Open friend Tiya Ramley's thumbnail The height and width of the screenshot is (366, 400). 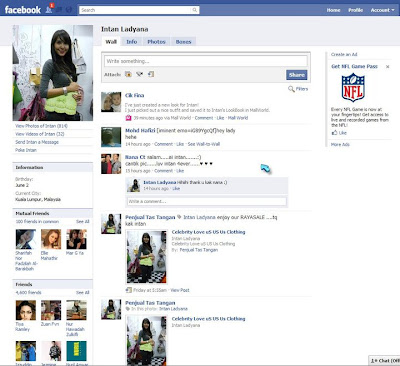[26, 310]
